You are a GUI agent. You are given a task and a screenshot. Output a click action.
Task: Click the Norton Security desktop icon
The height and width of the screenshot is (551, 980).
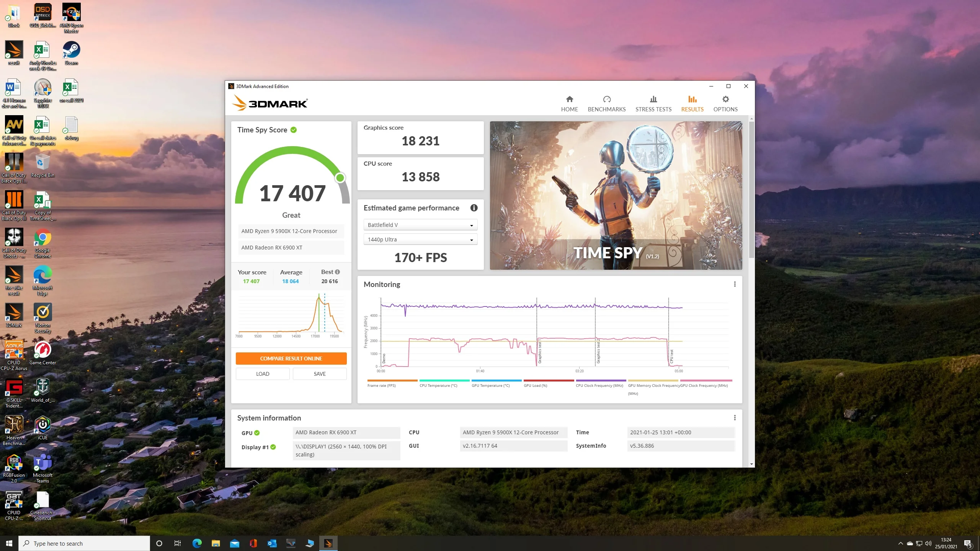42,318
